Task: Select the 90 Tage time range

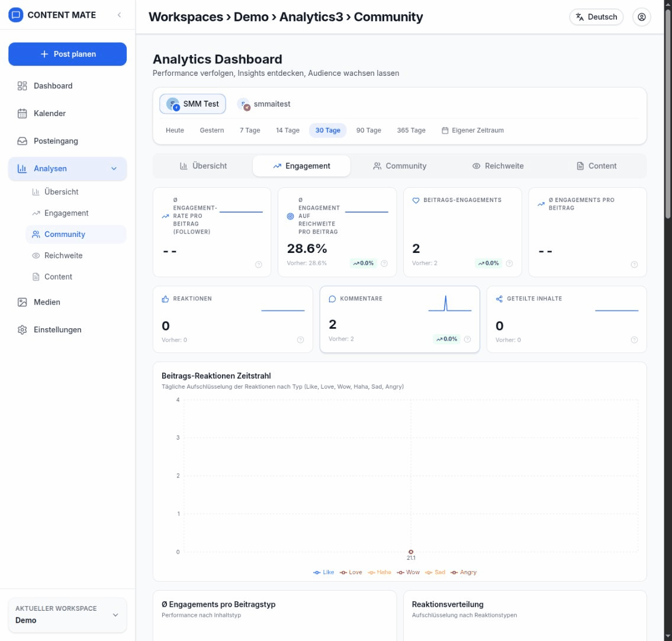Action: [x=368, y=130]
